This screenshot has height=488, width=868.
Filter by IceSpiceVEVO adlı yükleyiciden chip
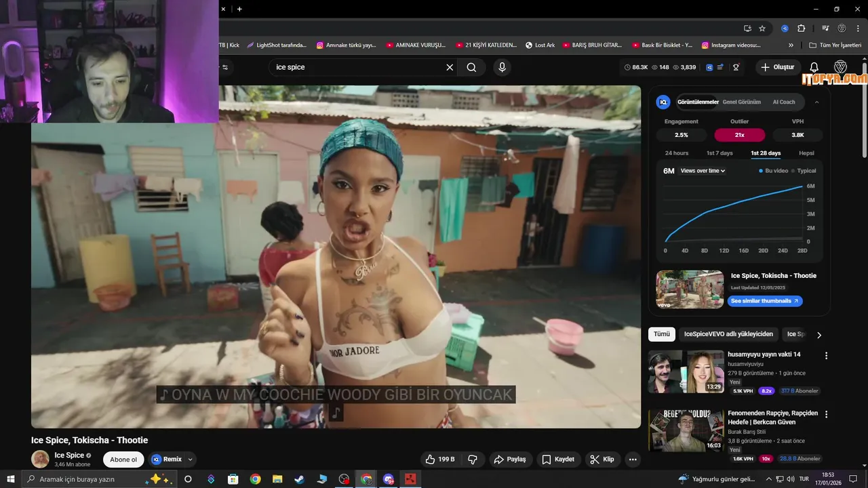(x=728, y=334)
